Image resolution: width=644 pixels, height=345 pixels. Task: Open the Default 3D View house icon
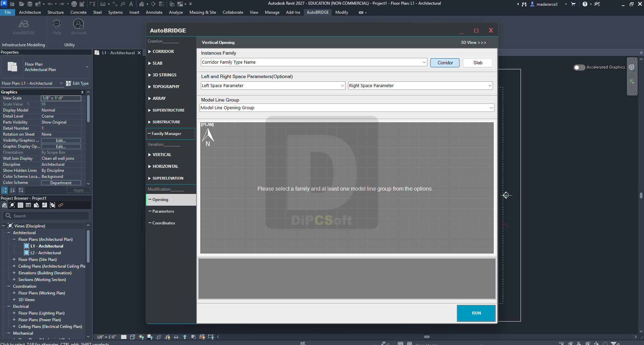142,4
